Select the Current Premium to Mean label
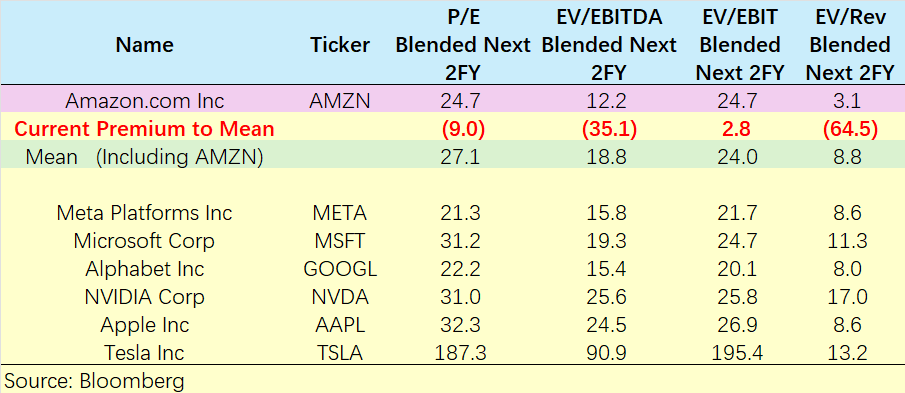The width and height of the screenshot is (905, 393). pos(144,129)
